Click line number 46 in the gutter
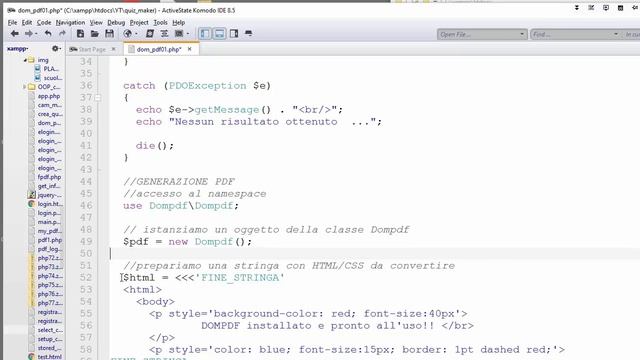 point(86,205)
